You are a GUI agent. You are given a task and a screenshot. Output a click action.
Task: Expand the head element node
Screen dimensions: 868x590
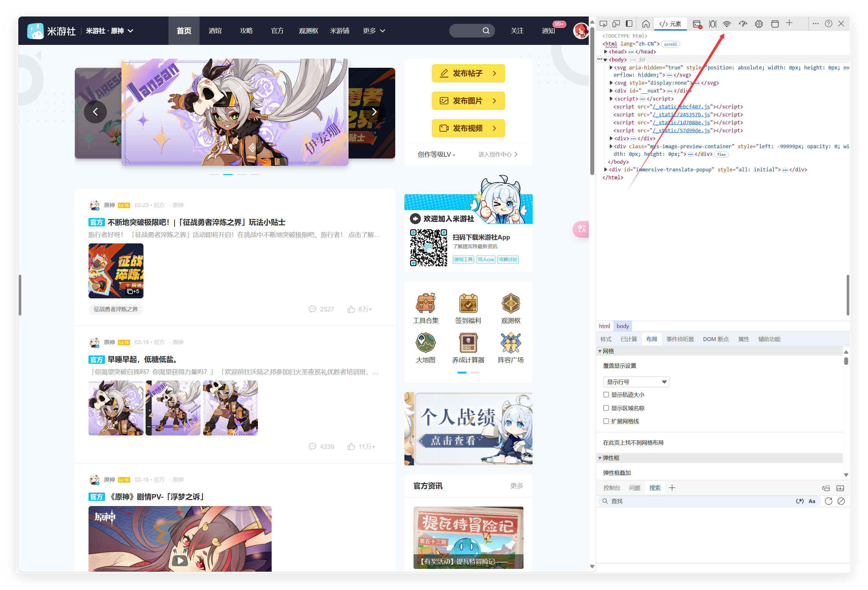click(x=606, y=52)
